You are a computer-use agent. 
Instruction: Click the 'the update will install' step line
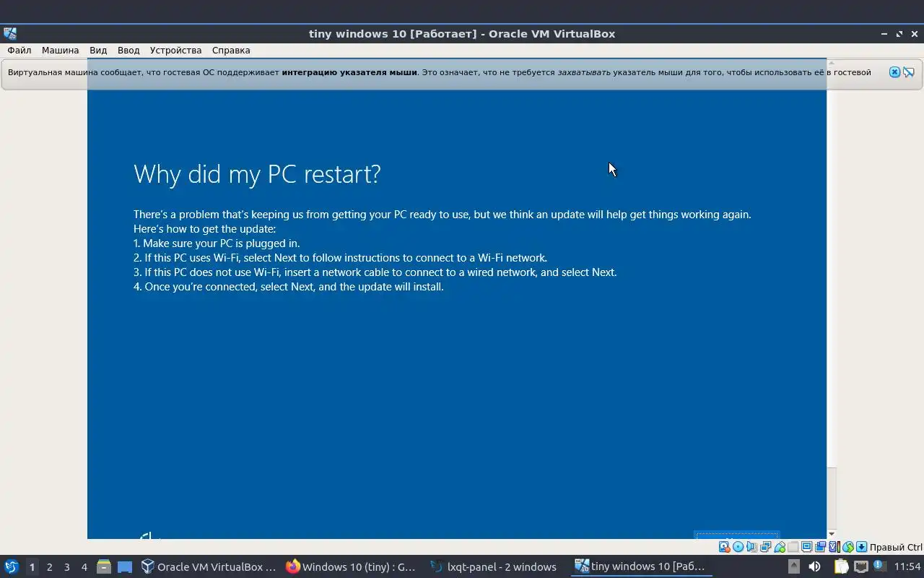coord(289,287)
